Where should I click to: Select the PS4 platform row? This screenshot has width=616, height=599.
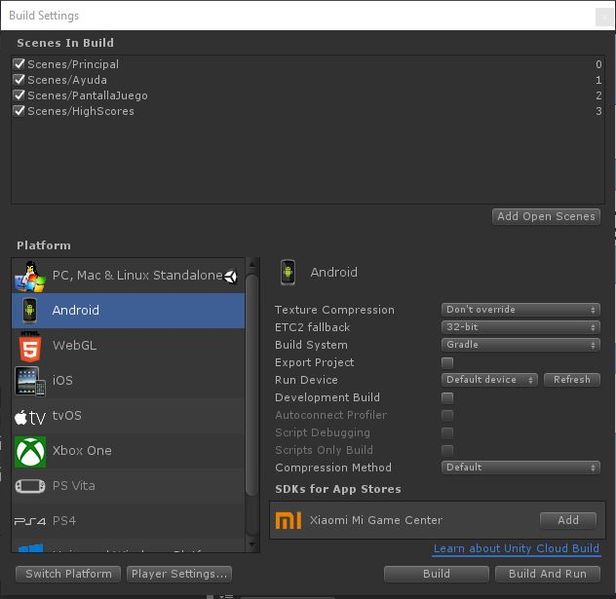pyautogui.click(x=128, y=521)
